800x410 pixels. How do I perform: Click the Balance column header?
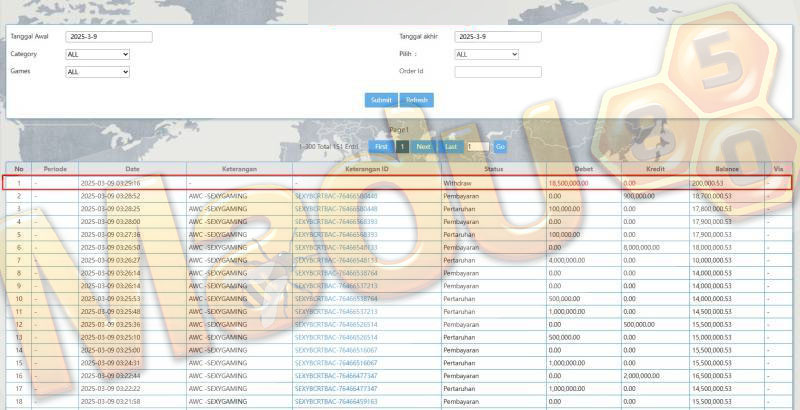point(727,169)
